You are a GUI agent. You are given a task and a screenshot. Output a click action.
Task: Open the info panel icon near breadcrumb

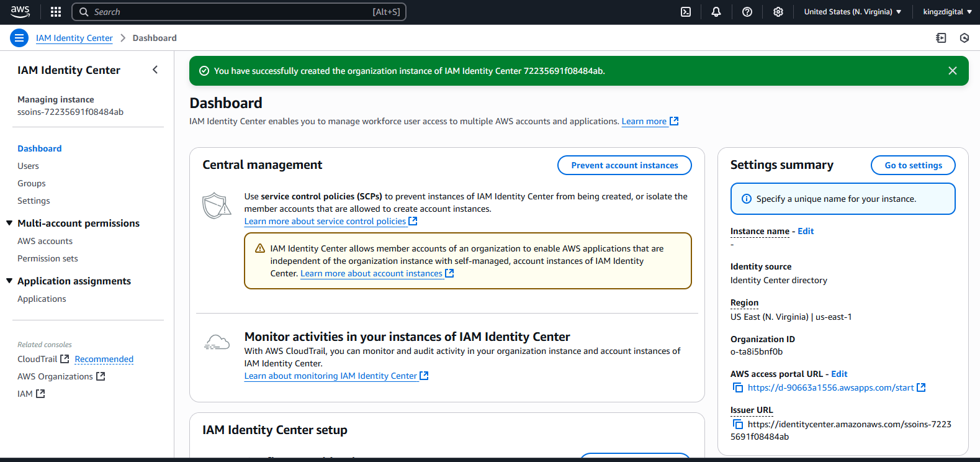point(941,38)
